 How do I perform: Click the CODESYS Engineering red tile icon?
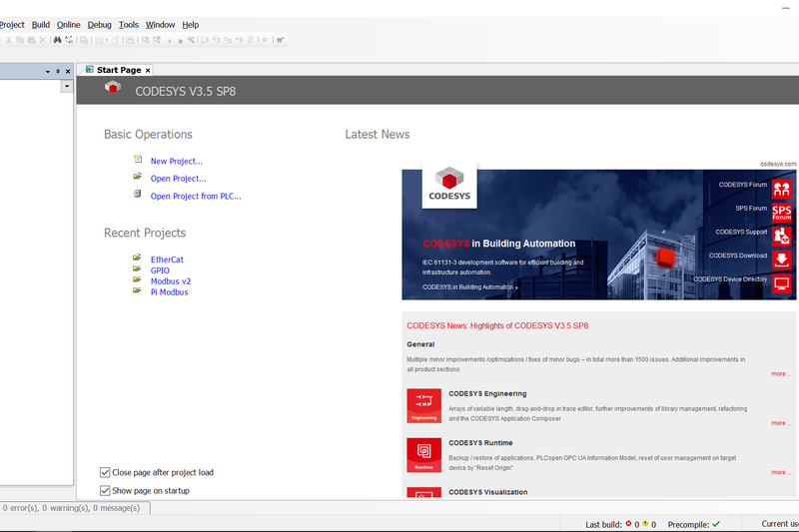click(423, 406)
